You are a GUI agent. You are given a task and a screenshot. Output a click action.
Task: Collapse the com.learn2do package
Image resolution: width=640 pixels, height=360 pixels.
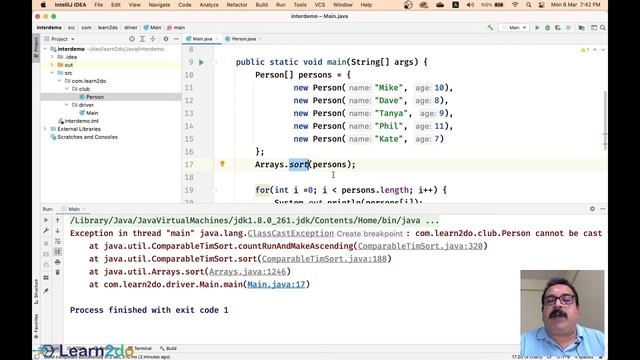[x=60, y=81]
